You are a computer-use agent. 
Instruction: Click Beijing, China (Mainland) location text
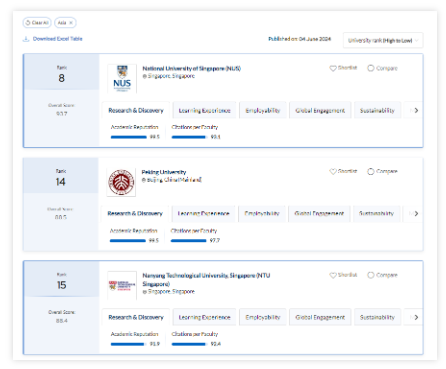tap(174, 180)
